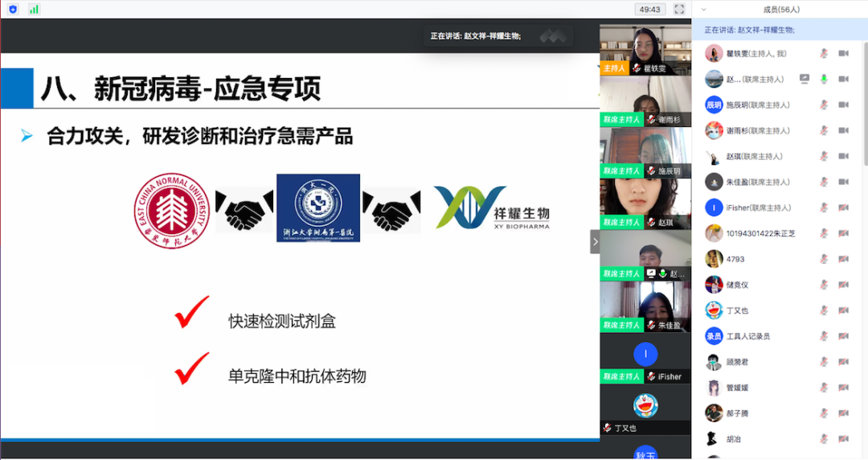Click 10194301422朱正芝 muted microphone icon
This screenshot has width=868, height=460.
pyautogui.click(x=824, y=233)
